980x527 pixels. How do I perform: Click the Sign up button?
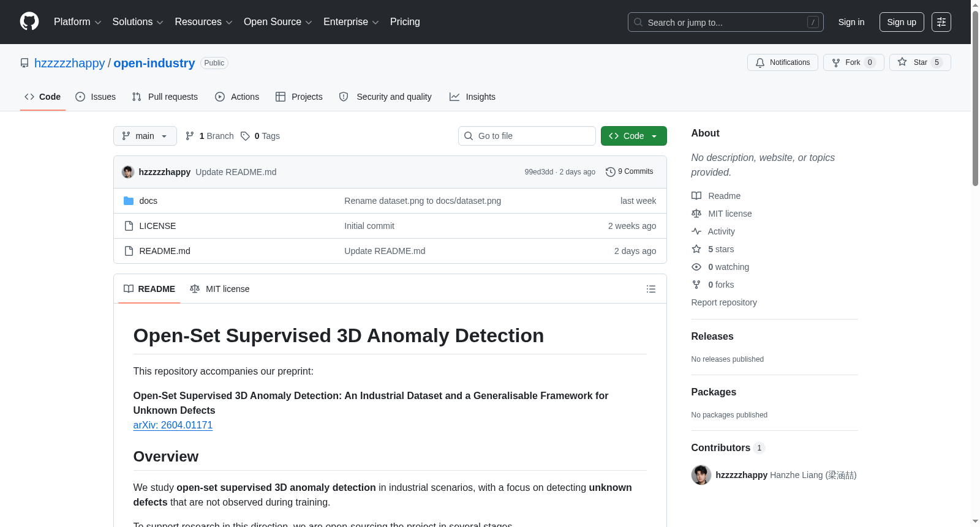902,22
